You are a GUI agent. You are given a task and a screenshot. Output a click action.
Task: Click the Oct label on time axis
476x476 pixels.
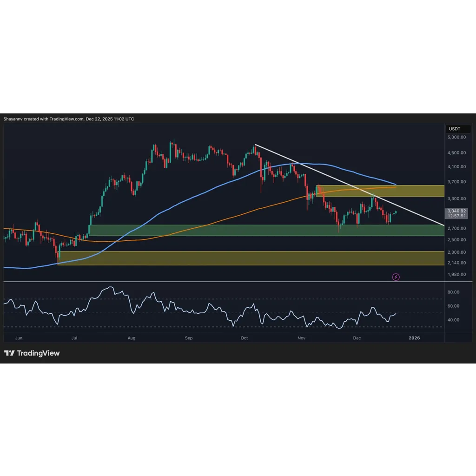[244, 338]
